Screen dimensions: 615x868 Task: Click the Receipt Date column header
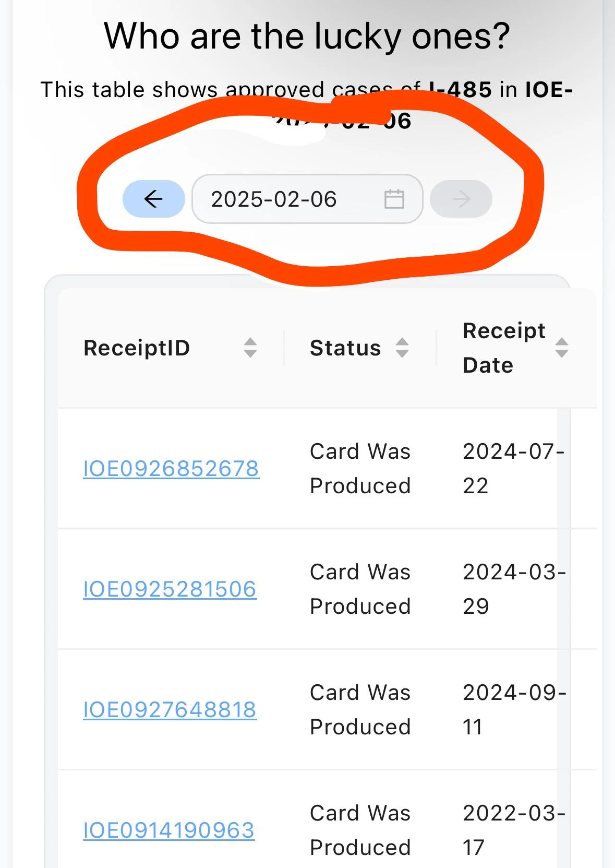click(x=503, y=348)
